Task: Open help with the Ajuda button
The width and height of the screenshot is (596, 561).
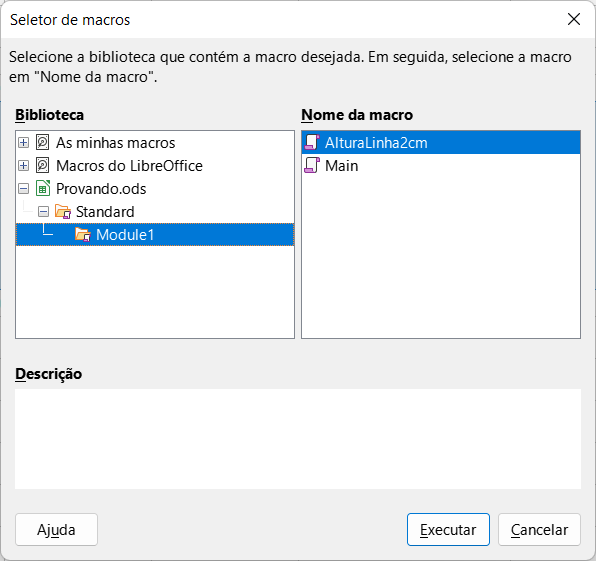Action: point(56,529)
